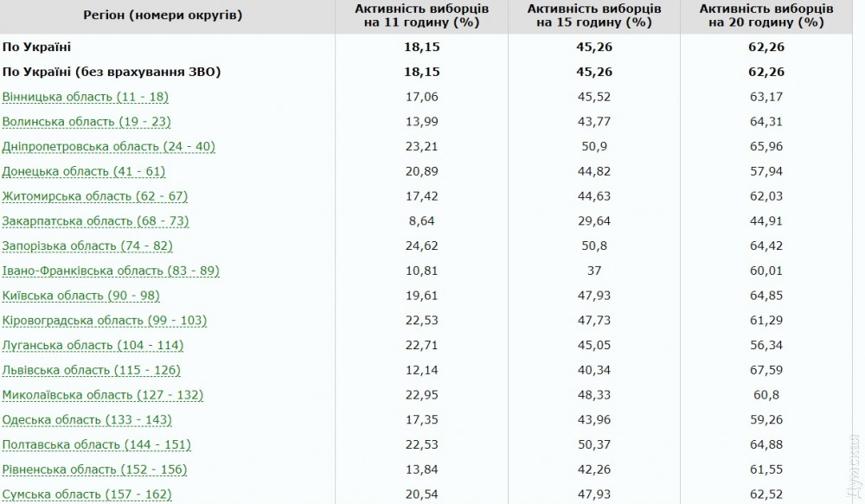Open Київська область (90 - 98) link
The height and width of the screenshot is (504, 865).
point(81,296)
